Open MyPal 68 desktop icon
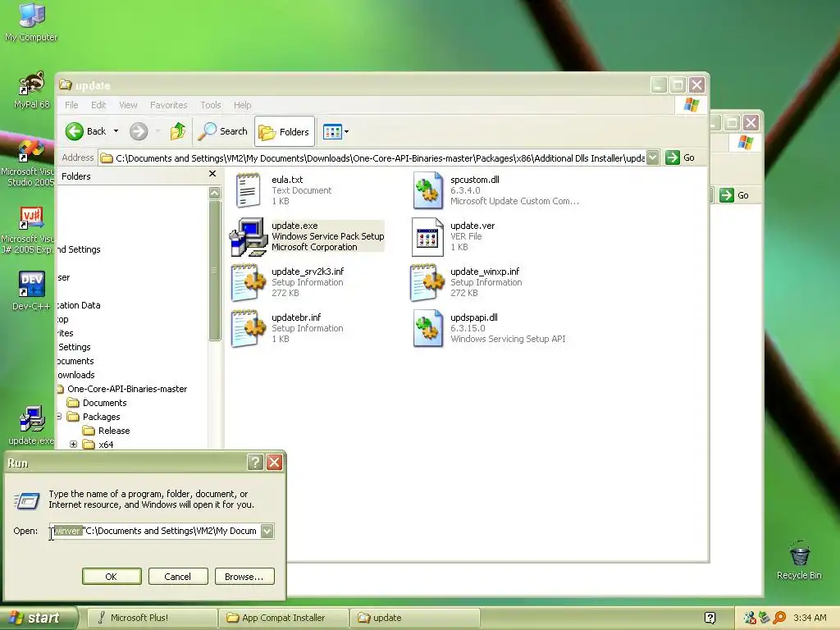 click(31, 89)
